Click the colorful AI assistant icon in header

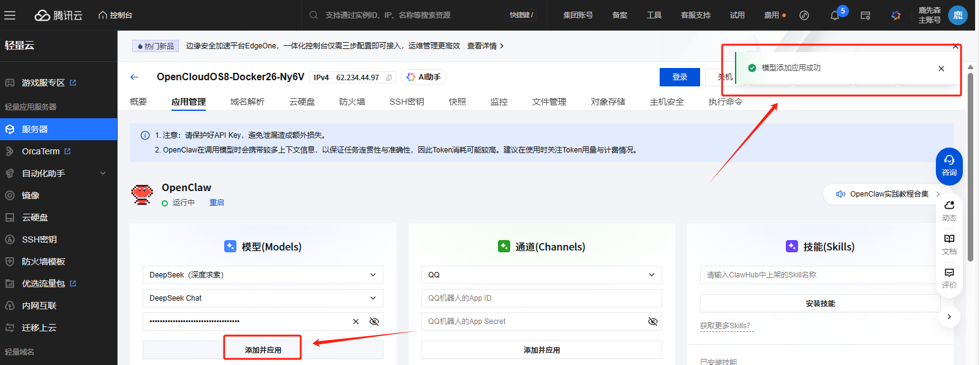(896, 15)
